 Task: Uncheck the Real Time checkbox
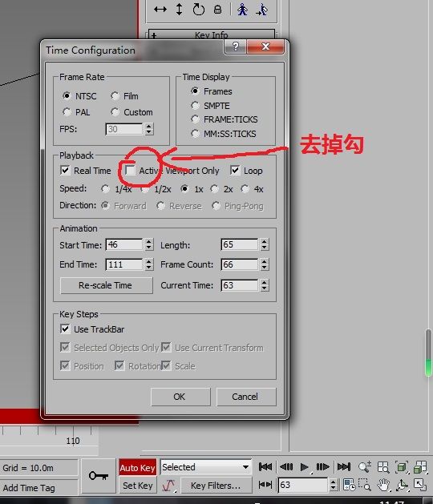tap(65, 171)
